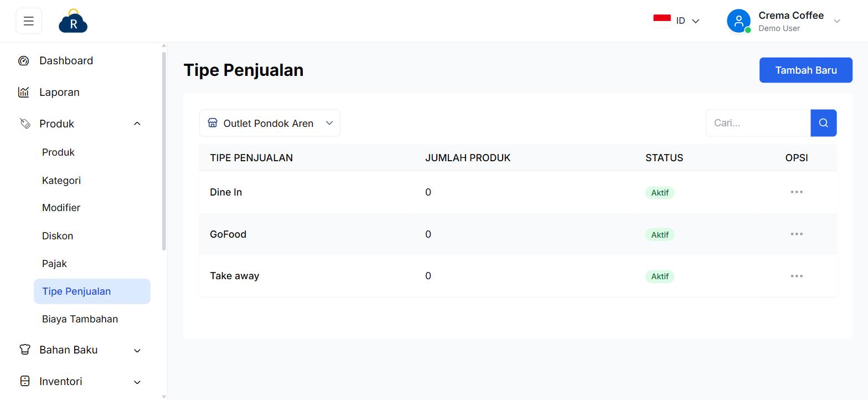The image size is (868, 400).
Task: Click the JUMLAH PRODUK column header
Action: [x=468, y=158]
